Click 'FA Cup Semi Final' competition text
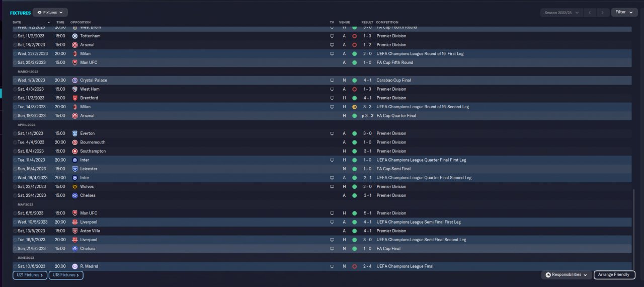This screenshot has width=644, height=287. click(x=393, y=169)
